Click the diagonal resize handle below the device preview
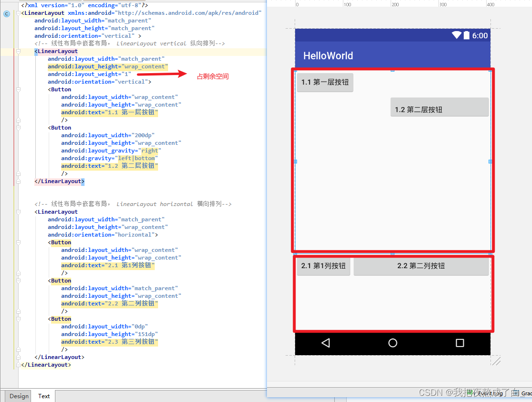Screen dimensions: 532x402 (496, 361)
